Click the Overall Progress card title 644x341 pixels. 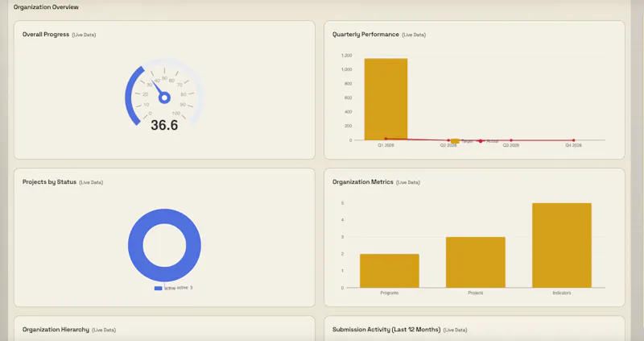click(x=46, y=35)
